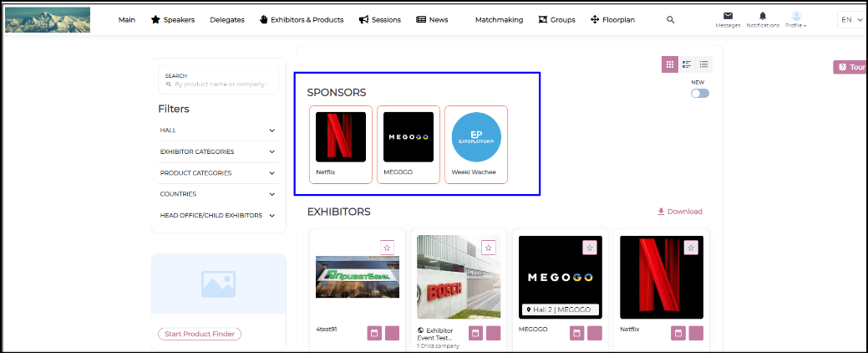Go to the Main menu item
The height and width of the screenshot is (353, 868).
click(x=127, y=20)
